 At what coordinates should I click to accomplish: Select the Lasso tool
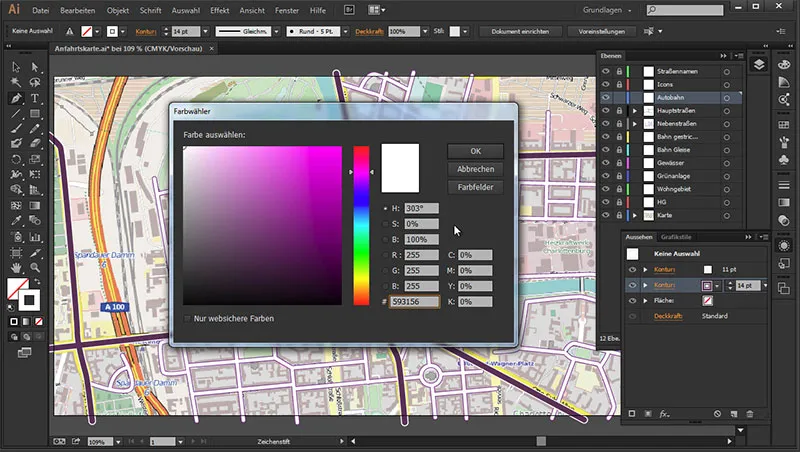pyautogui.click(x=35, y=82)
